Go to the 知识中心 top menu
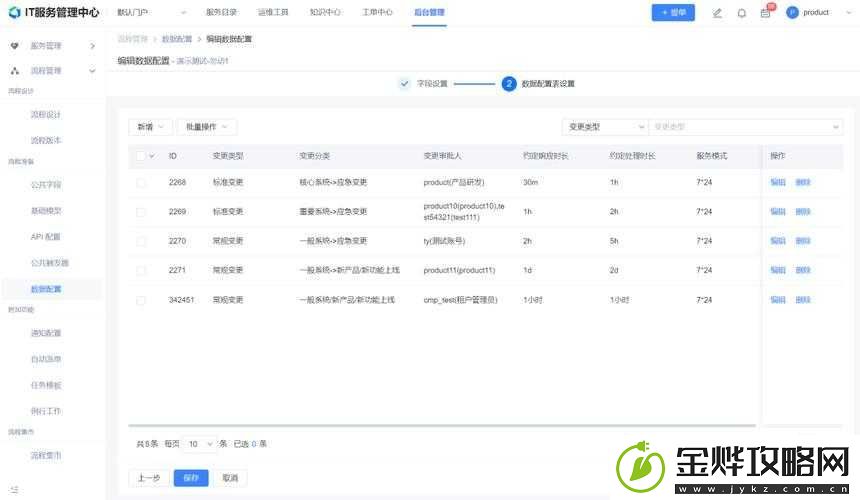The height and width of the screenshot is (500, 860). (x=325, y=12)
